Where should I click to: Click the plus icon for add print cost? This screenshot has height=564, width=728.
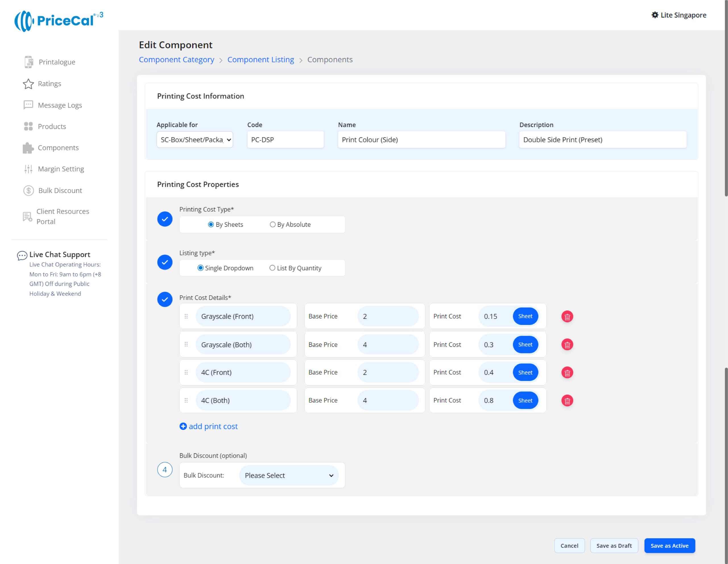point(183,426)
